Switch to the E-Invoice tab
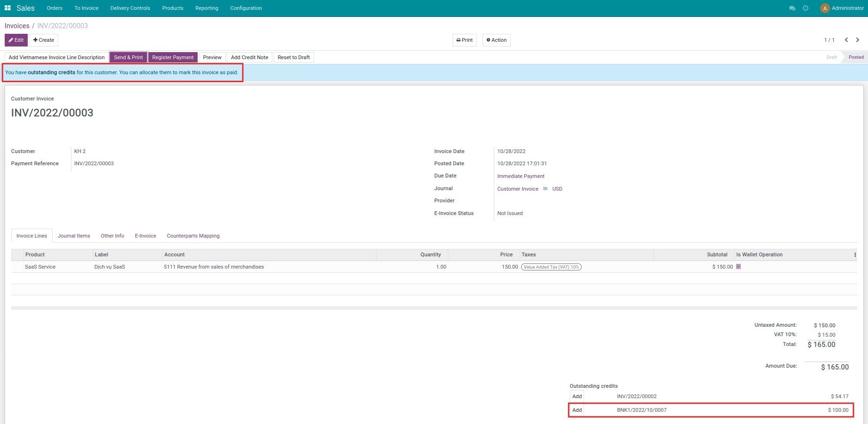This screenshot has width=868, height=424. pos(146,236)
